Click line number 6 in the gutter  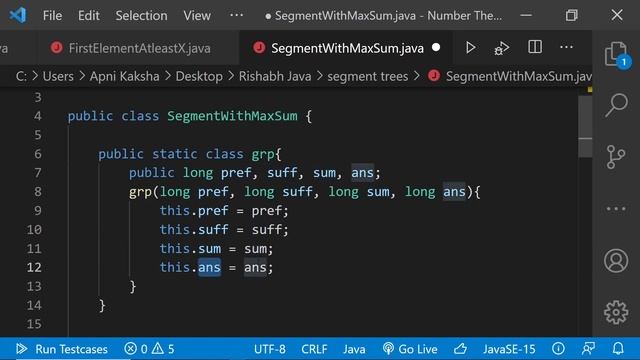coord(38,154)
